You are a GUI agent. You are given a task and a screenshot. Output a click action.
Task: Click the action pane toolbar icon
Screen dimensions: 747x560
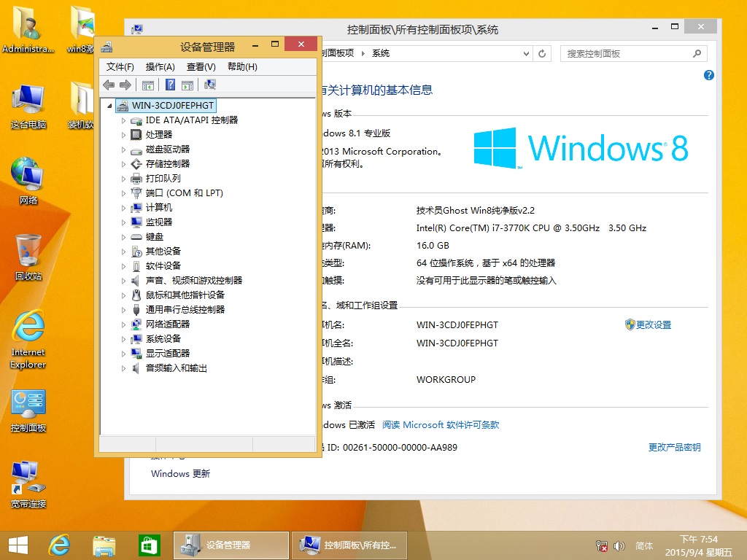(x=187, y=85)
